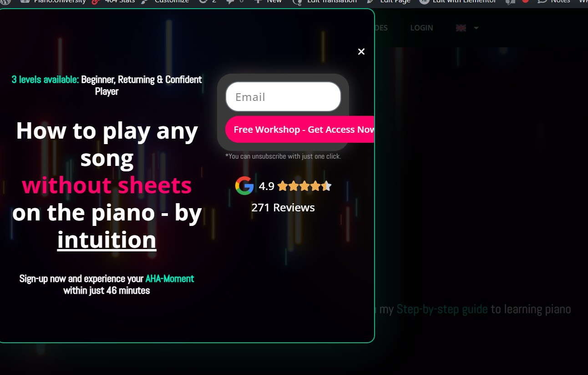The height and width of the screenshot is (375, 588).
Task: Open the comments bubble icon in admin bar
Action: (234, 2)
